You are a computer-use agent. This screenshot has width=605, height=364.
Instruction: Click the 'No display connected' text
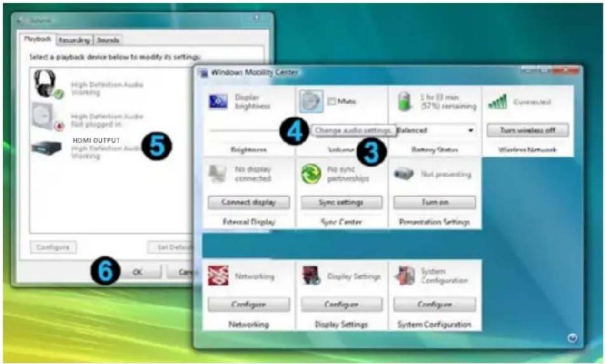pos(253,174)
